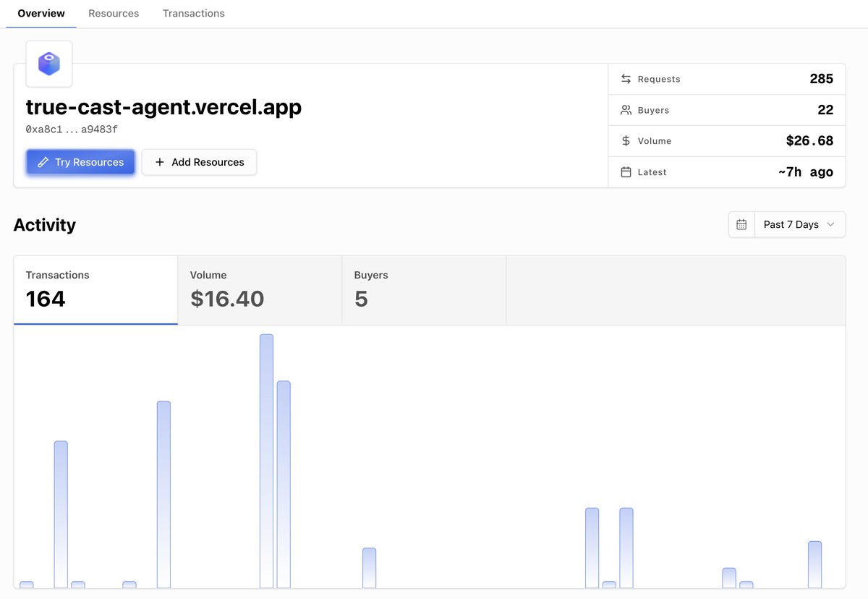
Task: Click the Requests arrows icon
Action: click(626, 79)
